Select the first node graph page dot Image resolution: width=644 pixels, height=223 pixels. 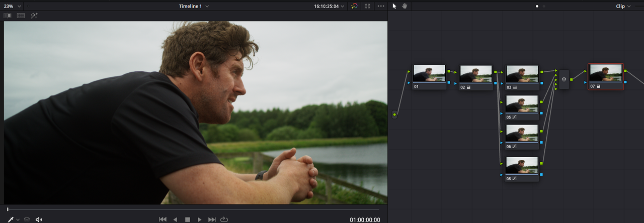pos(537,6)
